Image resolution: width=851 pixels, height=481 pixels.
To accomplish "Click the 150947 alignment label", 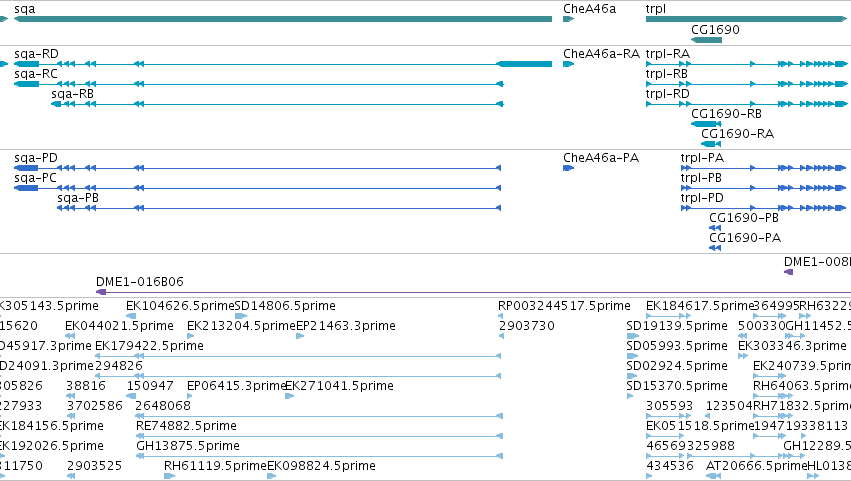I will pos(150,386).
